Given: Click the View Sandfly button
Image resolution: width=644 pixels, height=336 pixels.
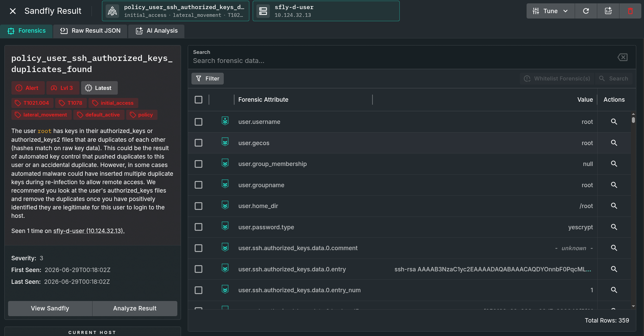Looking at the screenshot, I should click(50, 308).
